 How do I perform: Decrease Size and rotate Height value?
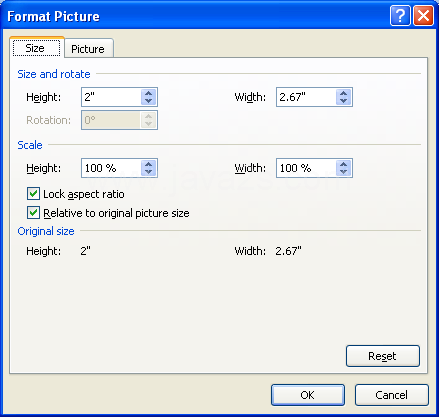coord(148,101)
